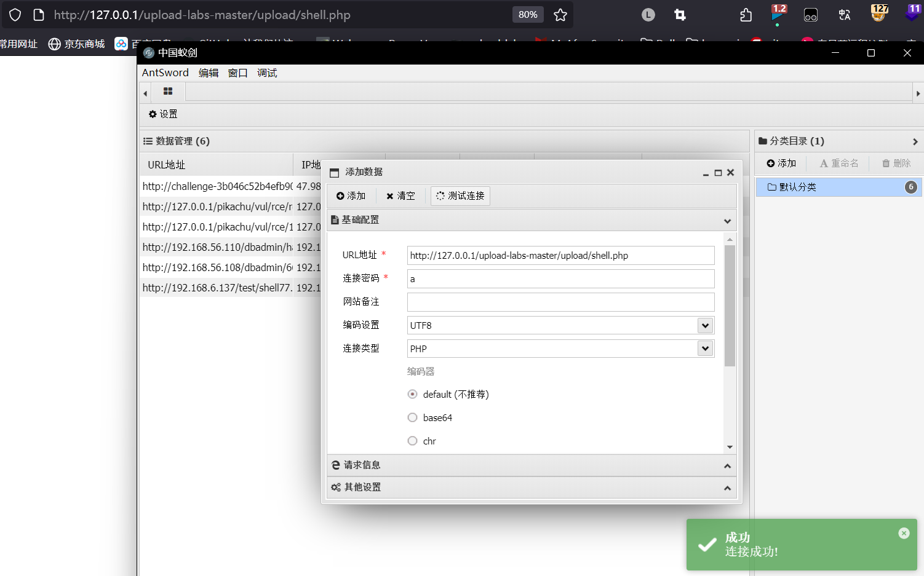The height and width of the screenshot is (576, 924).
Task: Open the AntSword menu
Action: (165, 73)
